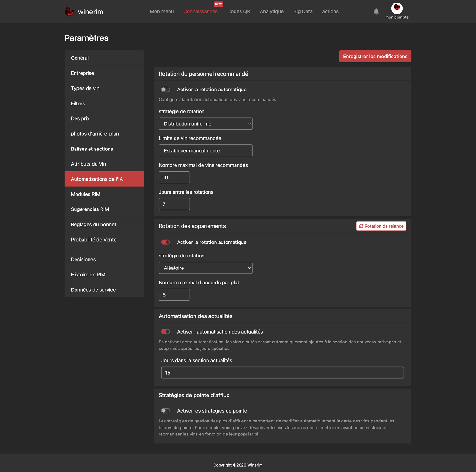The image size is (476, 472).
Task: Enable automatic rotation for recommended staff wines
Action: click(166, 90)
